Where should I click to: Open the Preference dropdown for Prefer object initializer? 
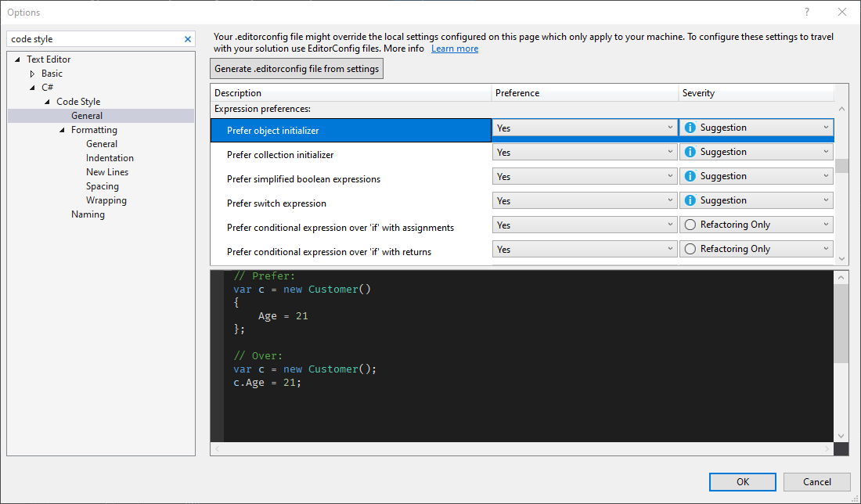[671, 127]
